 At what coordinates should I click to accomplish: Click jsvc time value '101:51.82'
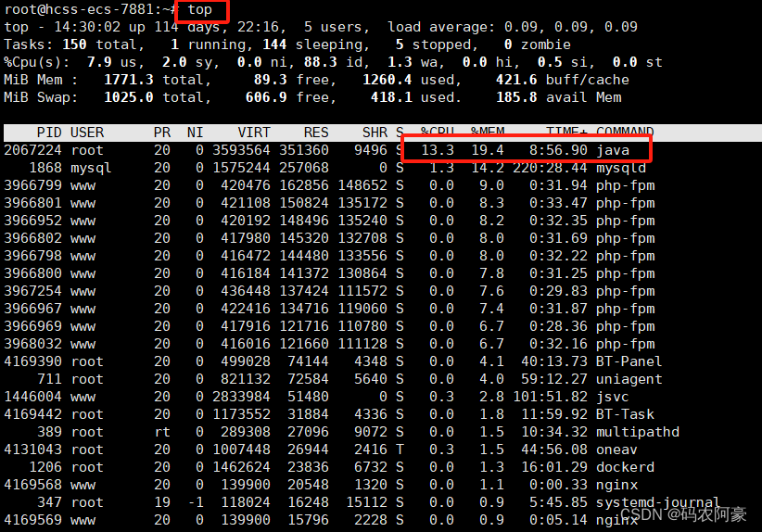point(550,397)
